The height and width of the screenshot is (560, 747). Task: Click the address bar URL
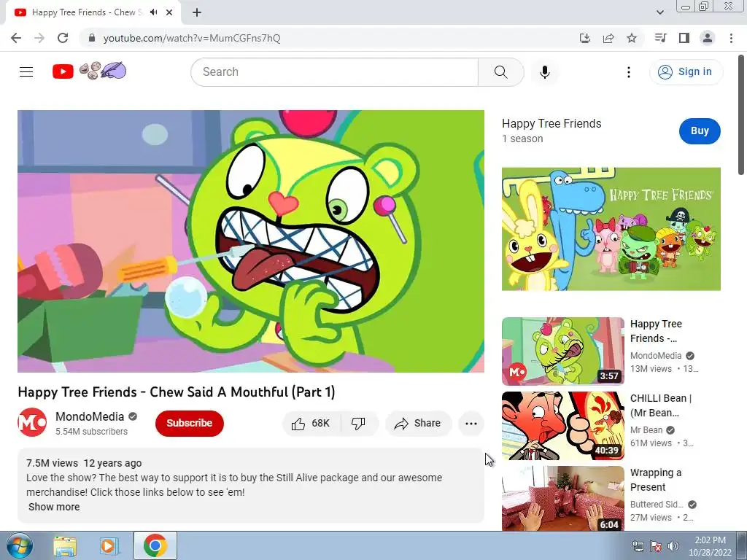point(192,38)
